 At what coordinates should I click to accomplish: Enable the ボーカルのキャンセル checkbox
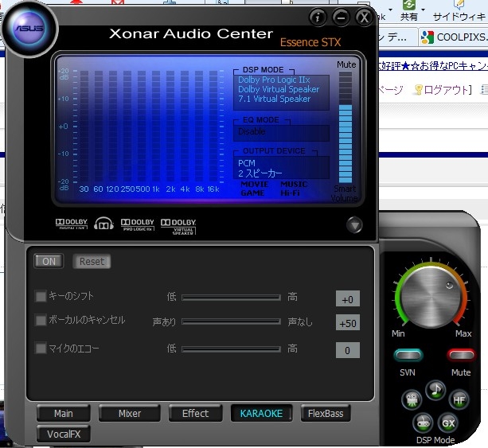point(41,320)
